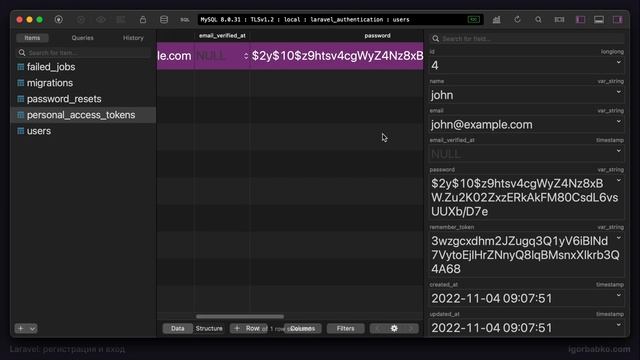
Task: Go to next page with right arrow
Action: coord(411,328)
